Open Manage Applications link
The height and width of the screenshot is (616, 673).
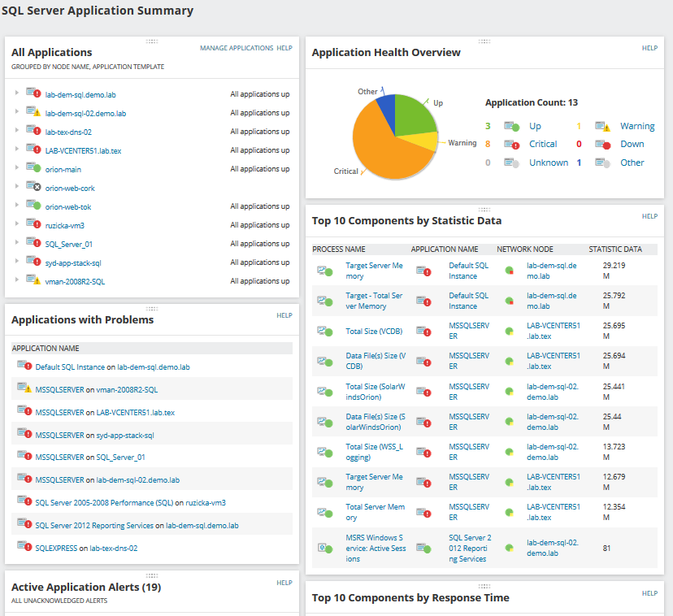tap(237, 48)
